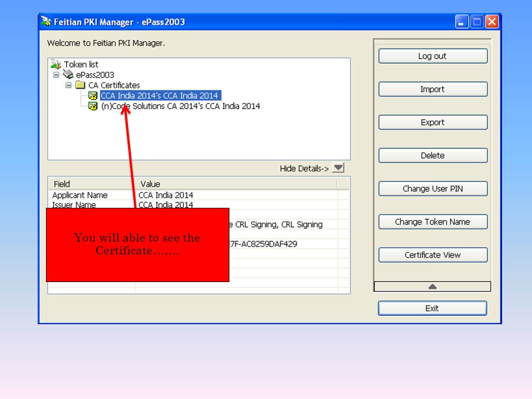Click the Feitian PKI Manager title bar icon
The height and width of the screenshot is (399, 532).
tap(46, 22)
